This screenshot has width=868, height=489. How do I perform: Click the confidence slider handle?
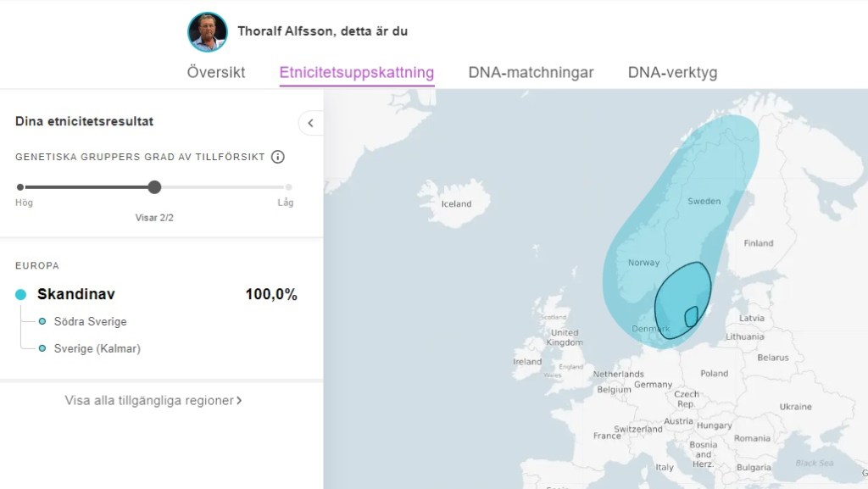coord(154,187)
